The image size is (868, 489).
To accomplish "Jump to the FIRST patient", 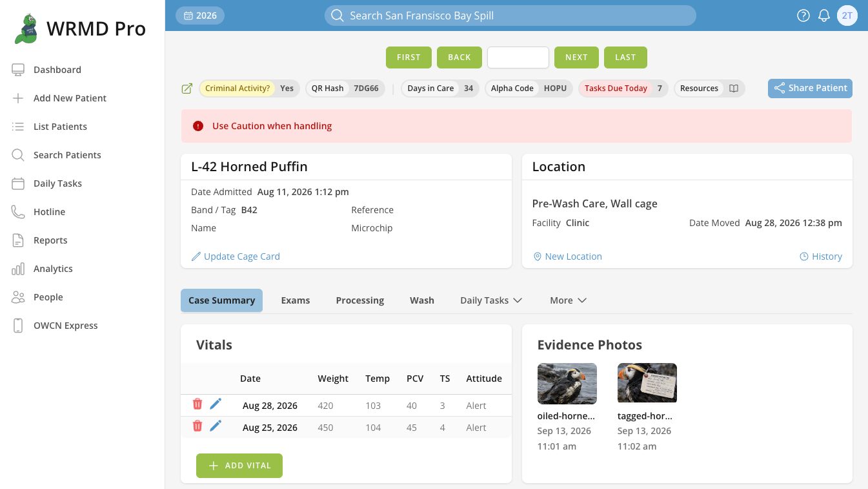I will 409,57.
